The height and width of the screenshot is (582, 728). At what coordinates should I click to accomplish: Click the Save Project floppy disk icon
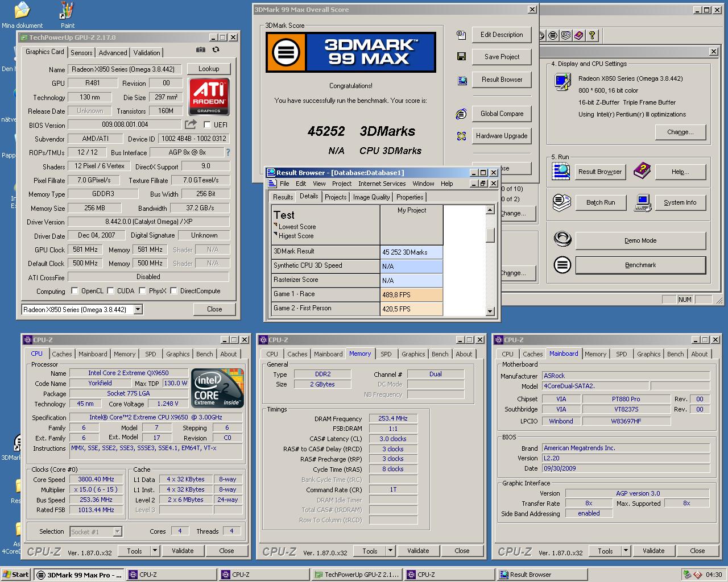461,57
